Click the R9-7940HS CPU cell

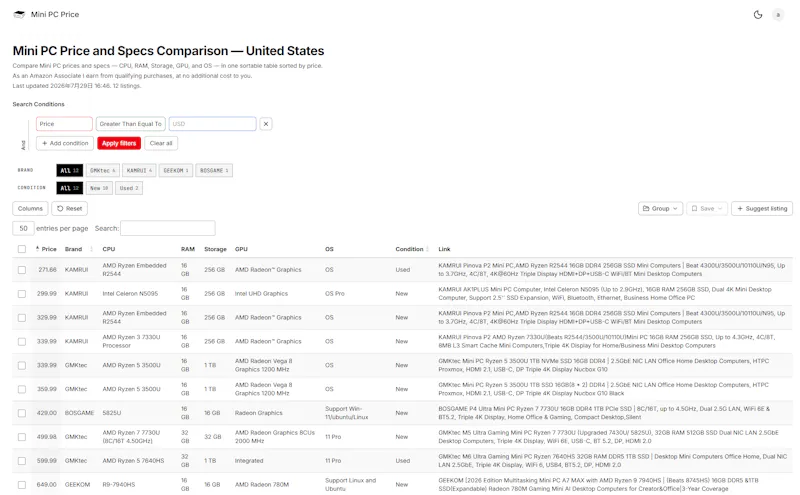pos(119,485)
